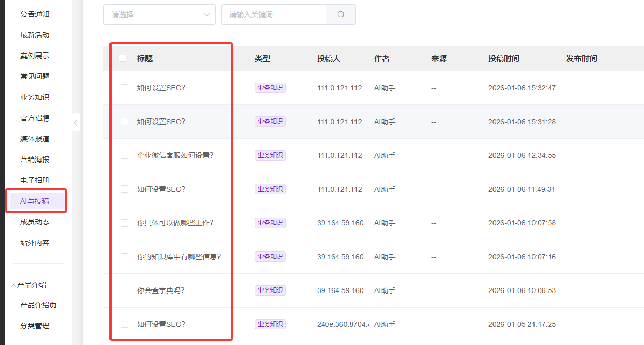Image resolution: width=644 pixels, height=345 pixels.
Task: Open the article titled 你的知识库中有哪些信息?
Action: coord(179,257)
